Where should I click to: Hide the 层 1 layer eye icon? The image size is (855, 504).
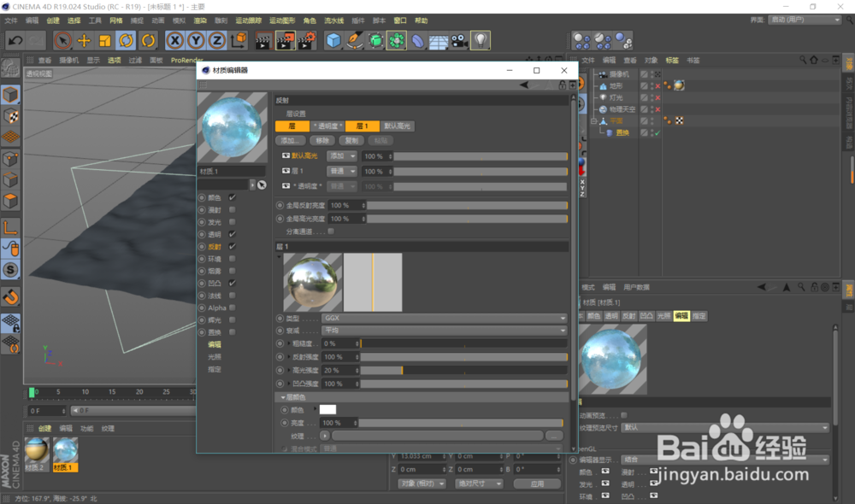[x=286, y=171]
